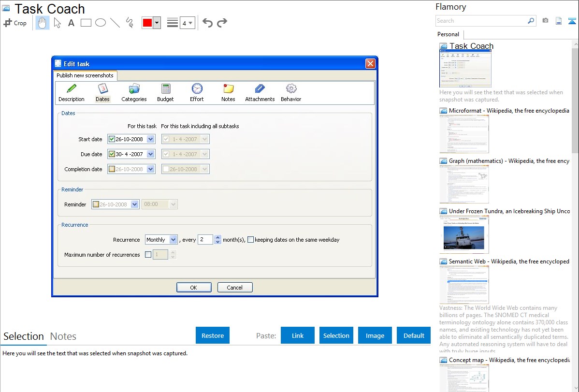The width and height of the screenshot is (579, 392).
Task: Click the Default paste button
Action: tap(414, 335)
